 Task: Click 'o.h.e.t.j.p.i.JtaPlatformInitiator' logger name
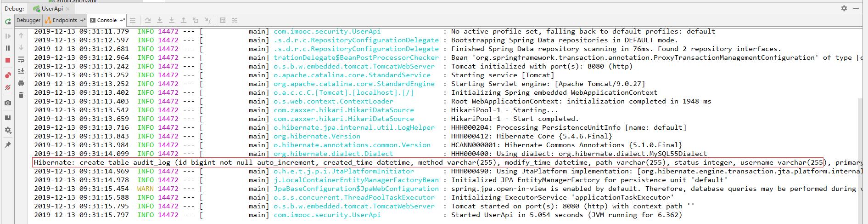(344, 171)
